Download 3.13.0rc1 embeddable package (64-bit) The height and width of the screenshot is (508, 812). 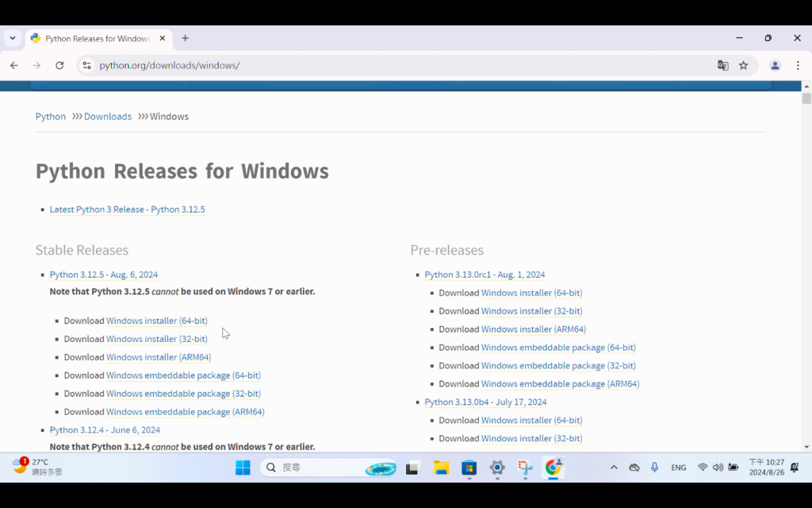point(558,348)
